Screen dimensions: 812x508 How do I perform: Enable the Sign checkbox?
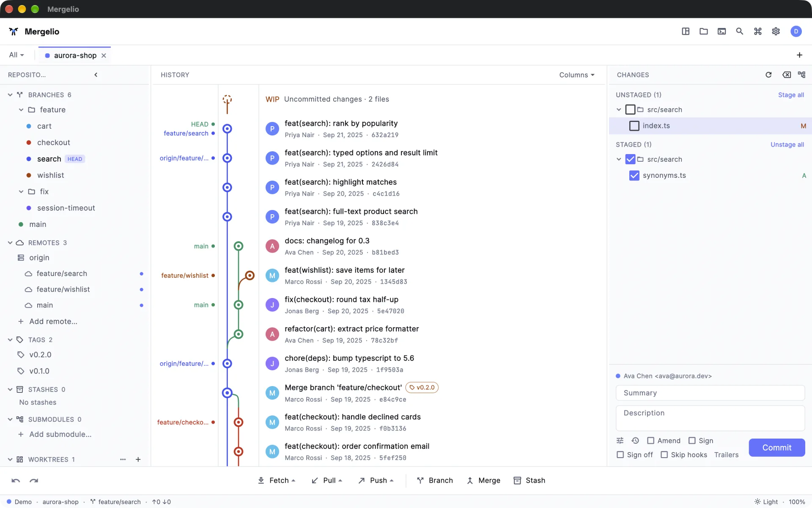pos(692,441)
